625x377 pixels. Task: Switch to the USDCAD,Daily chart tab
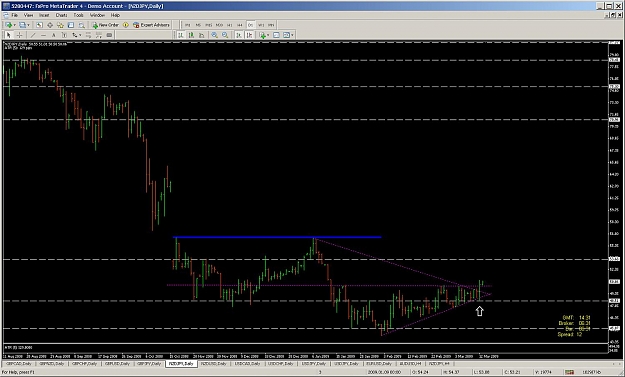point(247,363)
